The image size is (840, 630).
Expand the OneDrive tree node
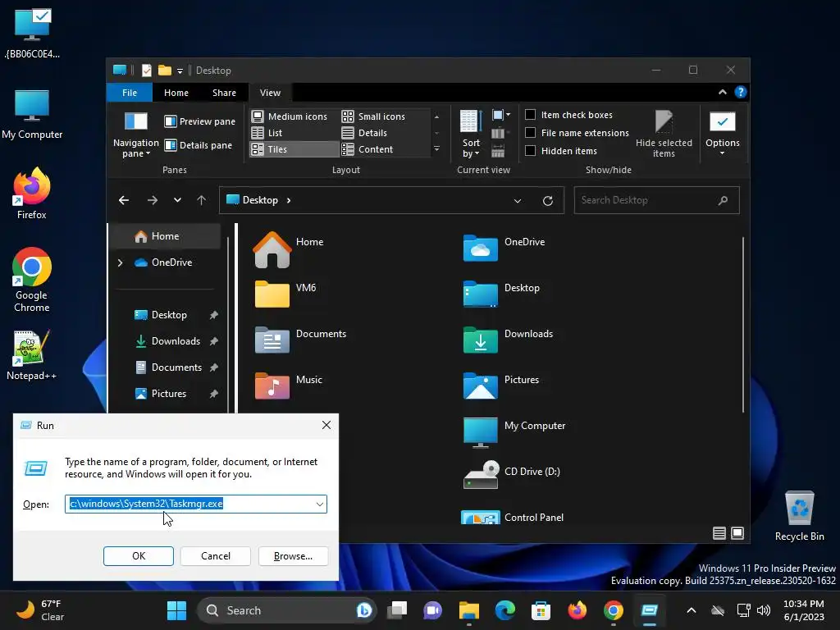click(121, 262)
